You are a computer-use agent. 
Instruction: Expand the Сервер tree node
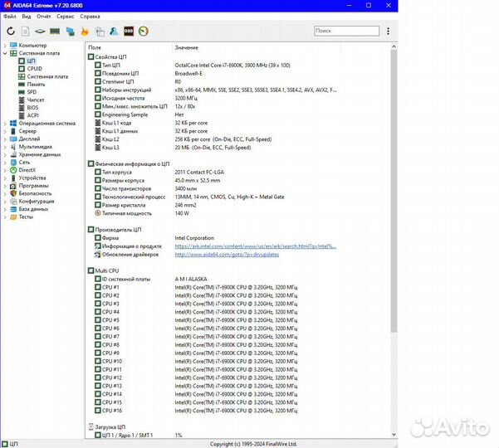tap(5, 131)
